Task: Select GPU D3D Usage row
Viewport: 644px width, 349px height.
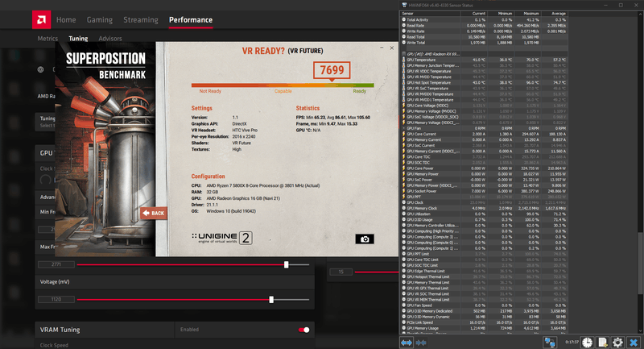Action: click(485, 220)
